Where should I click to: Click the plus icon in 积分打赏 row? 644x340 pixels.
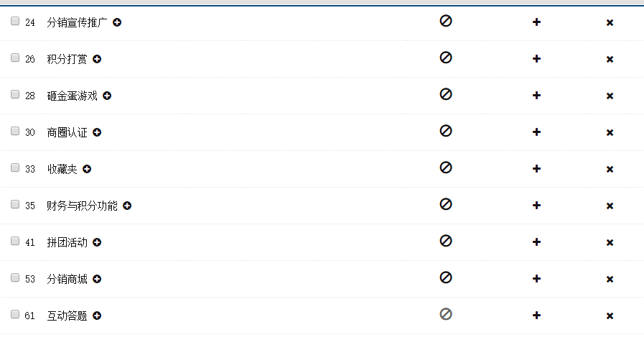click(536, 59)
